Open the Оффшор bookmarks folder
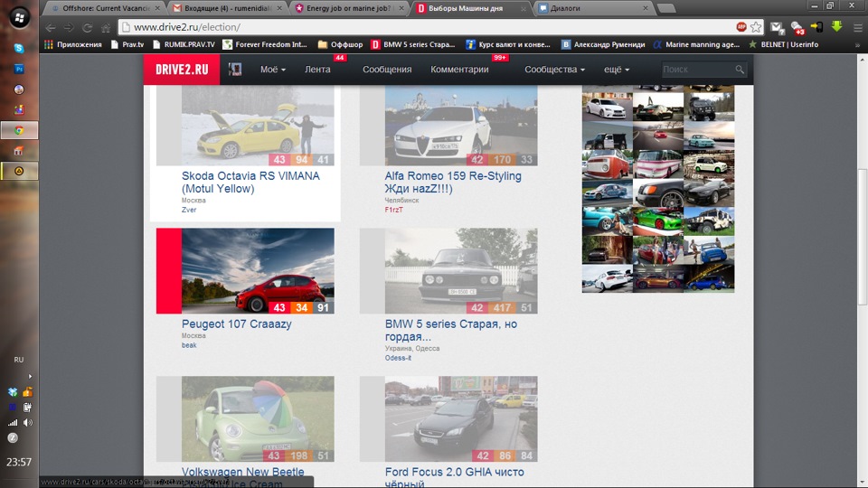Screen dimensions: 868x488 [341, 44]
